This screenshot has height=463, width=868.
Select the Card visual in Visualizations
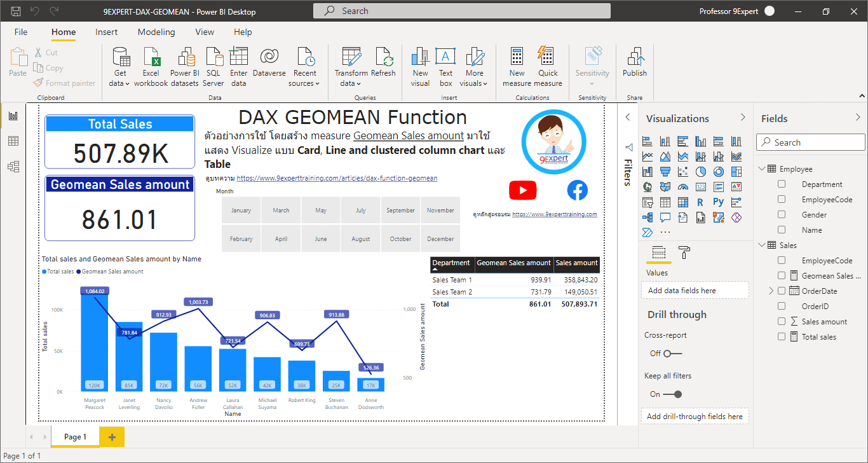(x=701, y=186)
